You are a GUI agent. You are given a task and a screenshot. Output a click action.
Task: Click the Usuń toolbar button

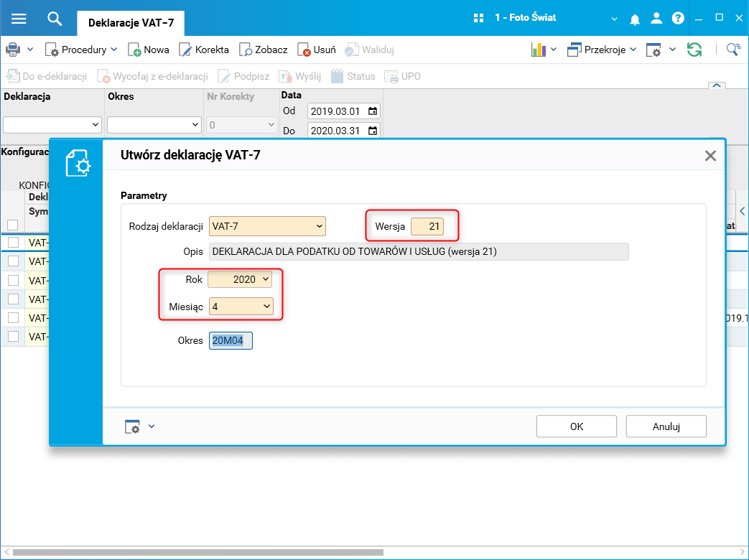pyautogui.click(x=317, y=50)
